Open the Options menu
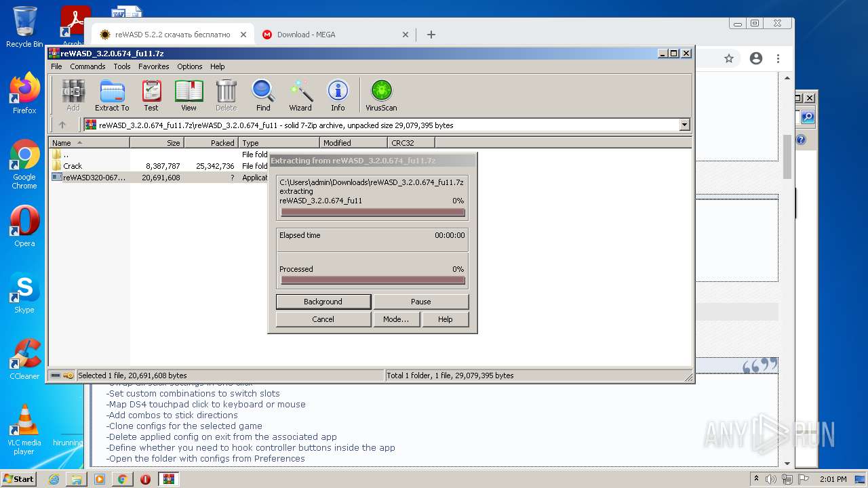 pyautogui.click(x=190, y=66)
